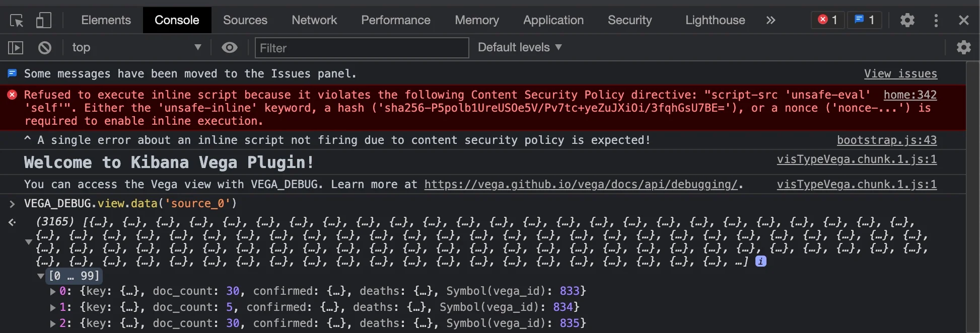
Task: Click the clear console icon
Action: [45, 48]
